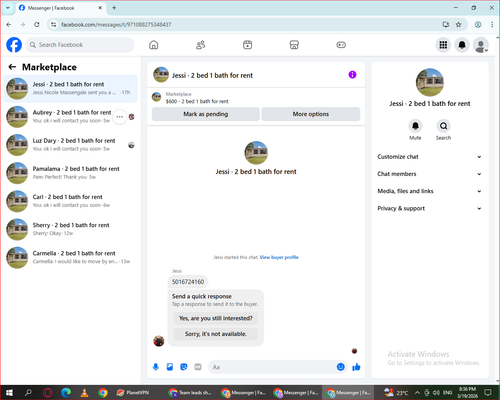This screenshot has width=500, height=400.
Task: Open the Pamalama conversation
Action: pos(70,173)
